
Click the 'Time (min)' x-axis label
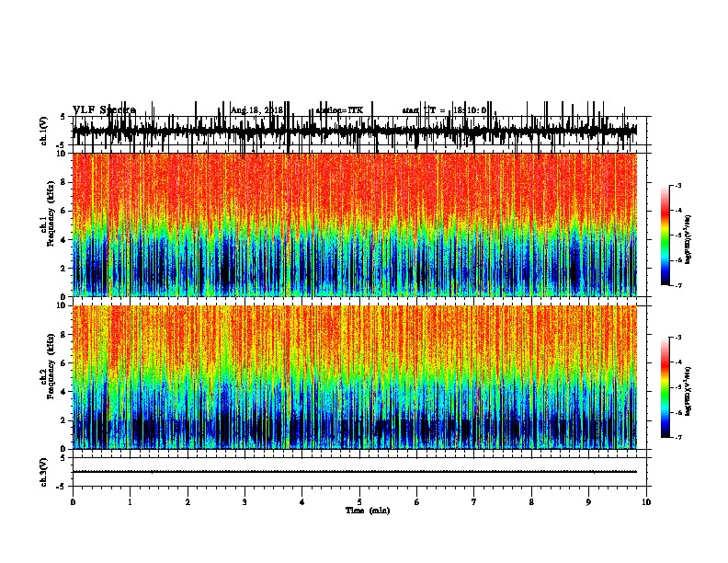tap(368, 510)
